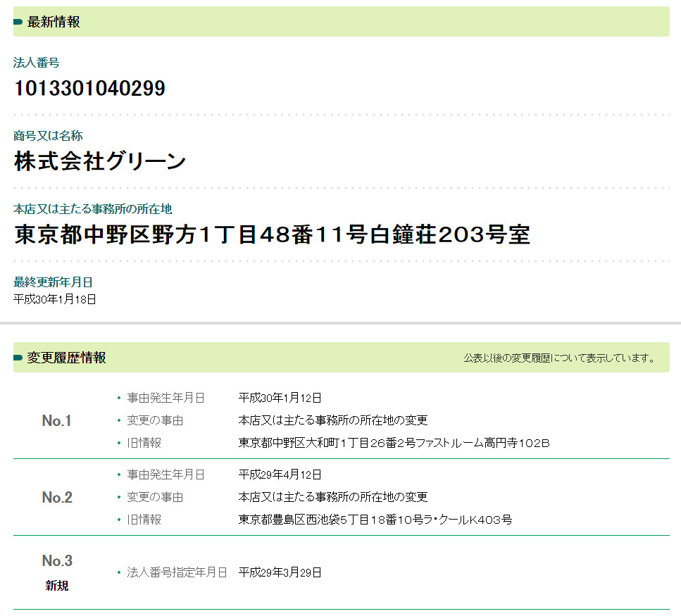Select corporate number 1013301040299
This screenshot has height=616, width=681.
89,89
